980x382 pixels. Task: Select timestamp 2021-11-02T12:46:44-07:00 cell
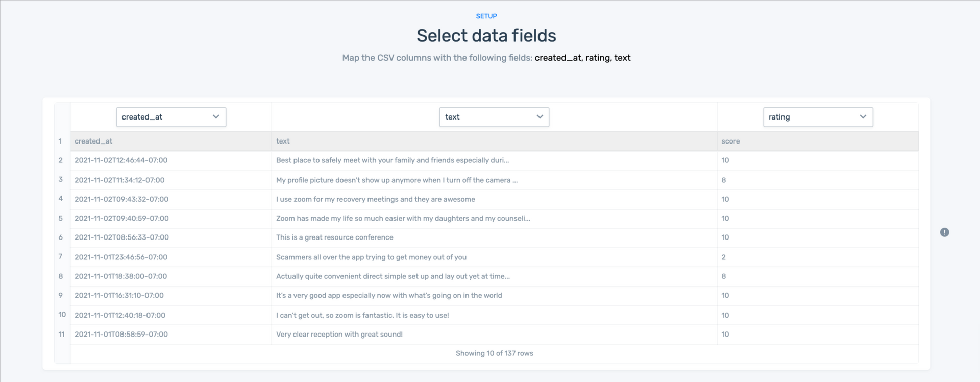click(121, 160)
